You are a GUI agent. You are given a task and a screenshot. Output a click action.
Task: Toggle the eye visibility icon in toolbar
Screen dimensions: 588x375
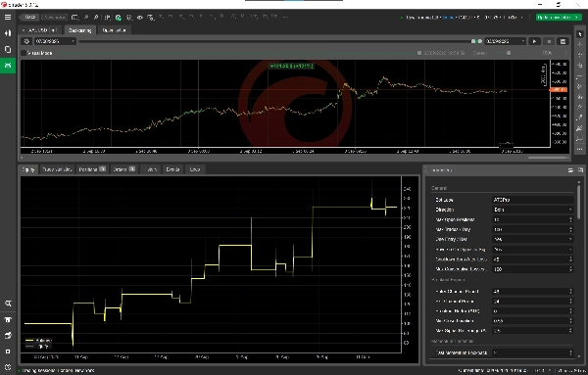140,18
